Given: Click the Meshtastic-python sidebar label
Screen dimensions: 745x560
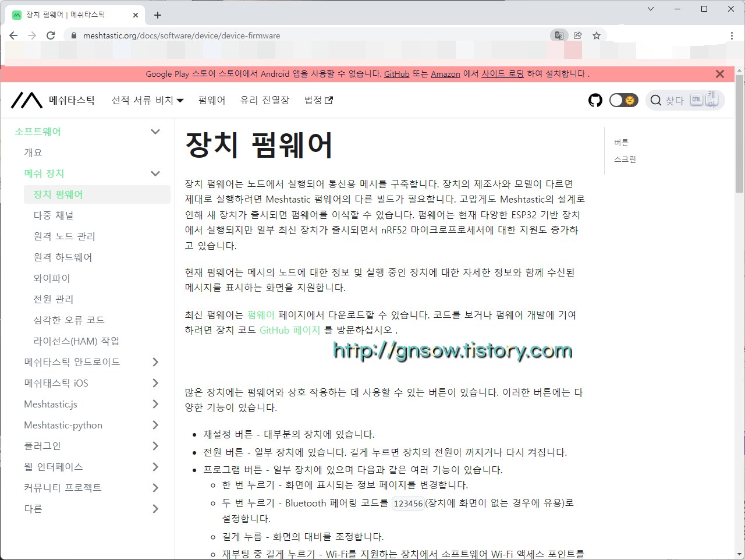Looking at the screenshot, I should pos(63,425).
